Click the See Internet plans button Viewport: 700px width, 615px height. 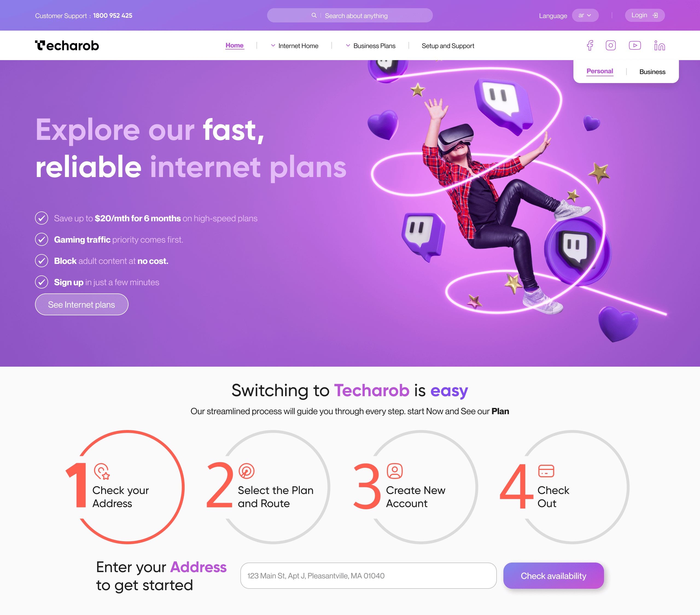click(81, 305)
